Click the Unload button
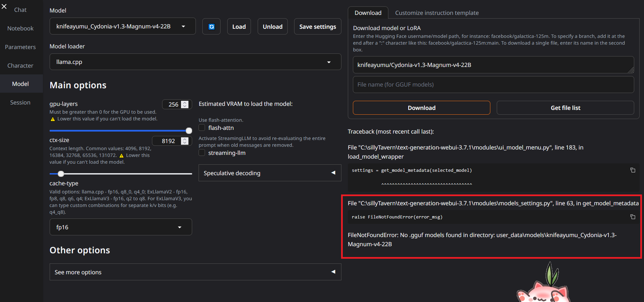 (x=273, y=27)
